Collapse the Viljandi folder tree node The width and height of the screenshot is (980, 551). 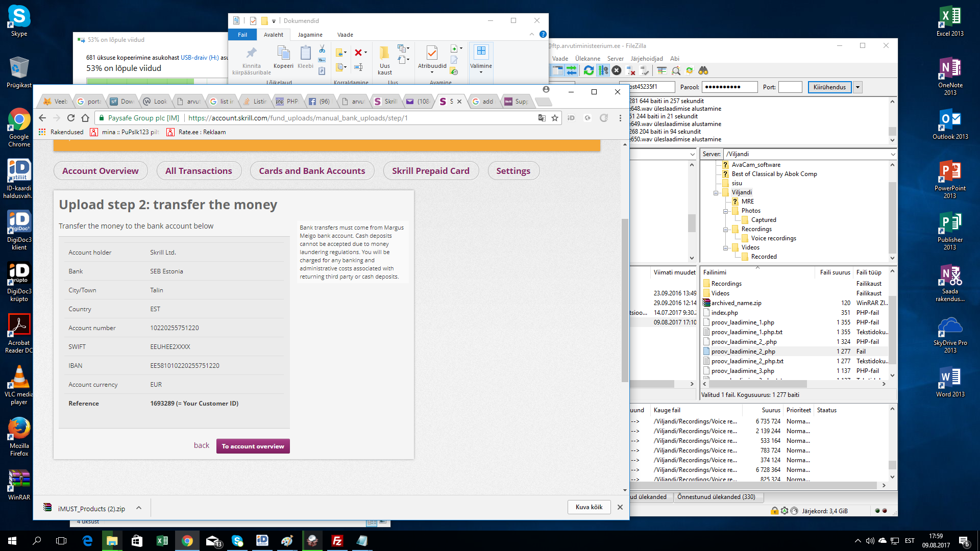[716, 193]
